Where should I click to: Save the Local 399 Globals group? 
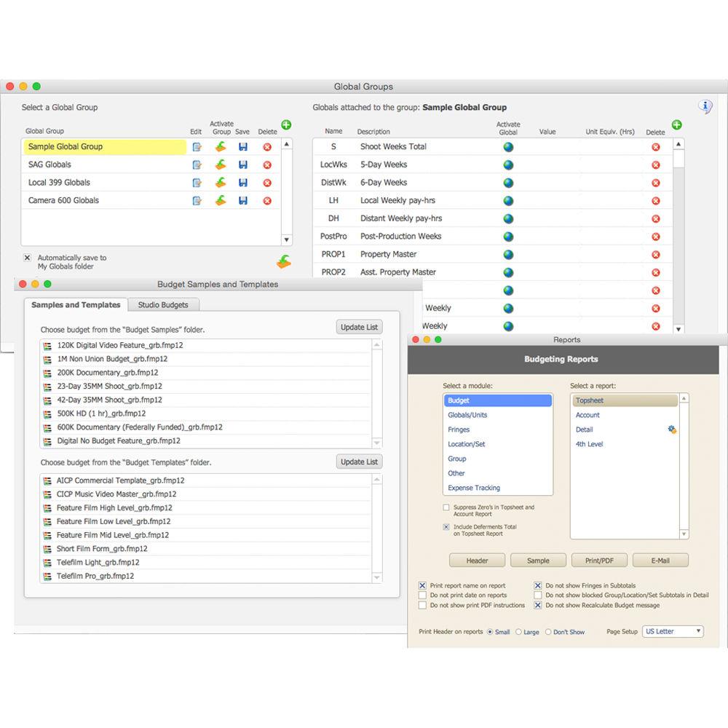(242, 182)
